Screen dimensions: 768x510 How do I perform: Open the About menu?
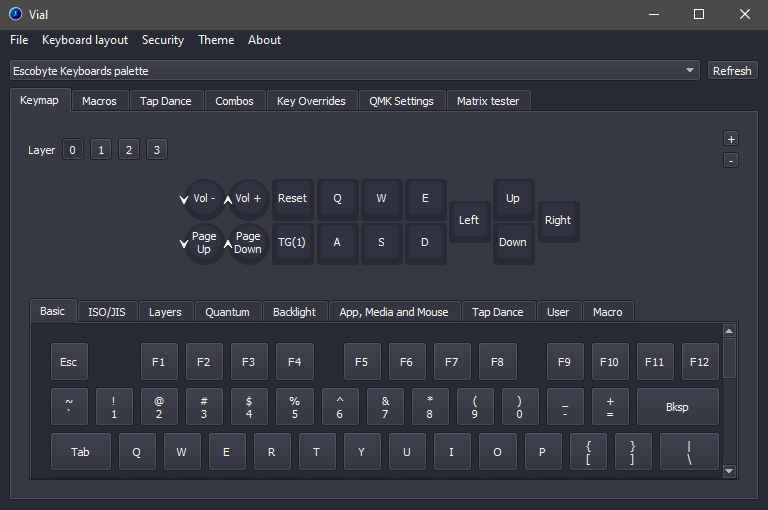[264, 40]
